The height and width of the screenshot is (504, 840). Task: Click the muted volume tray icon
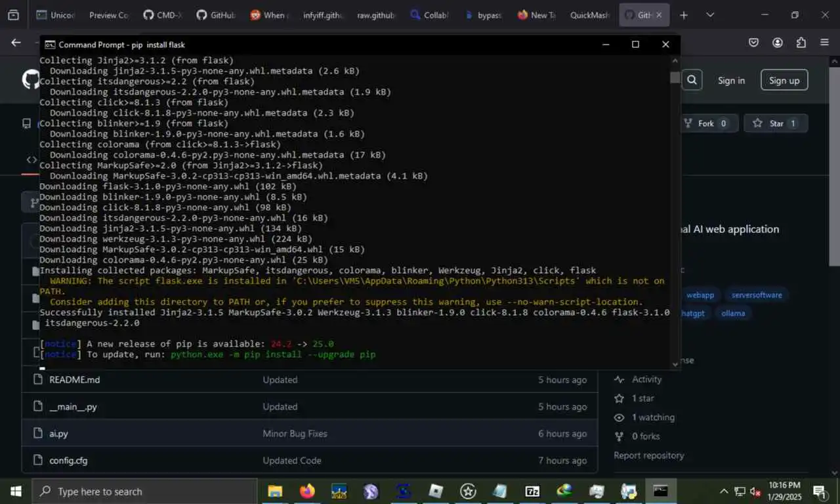click(756, 492)
